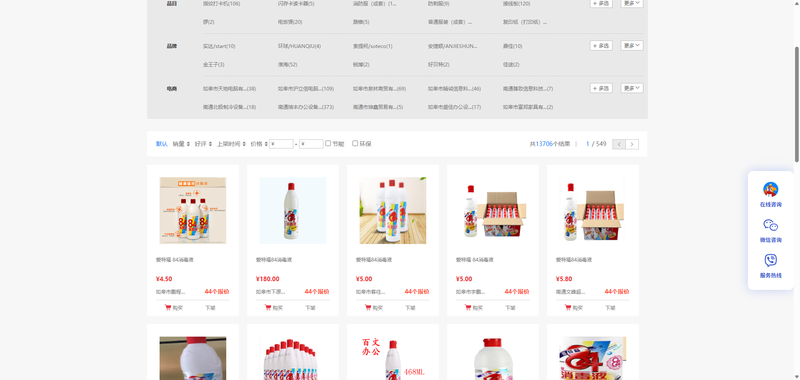Viewport: 800px width, 380px height.
Task: Sort results by 销量 sales
Action: coord(181,144)
